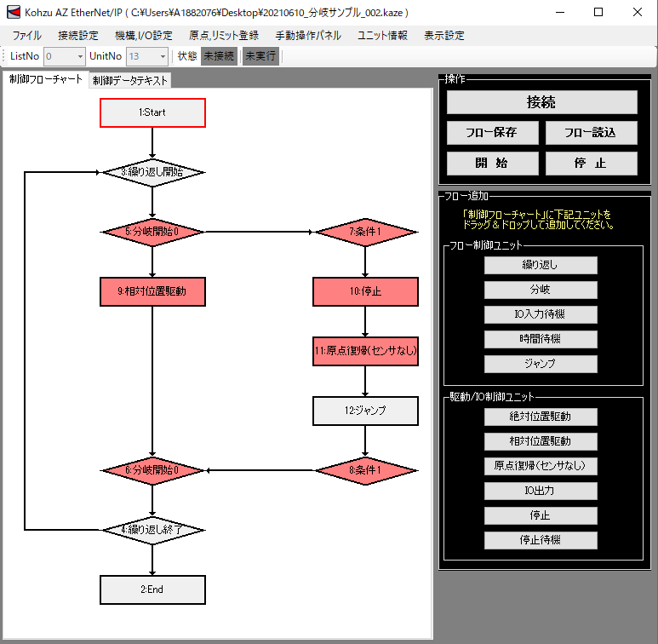This screenshot has width=658, height=644.
Task: Switch to 制御データテキスト tab
Action: (x=130, y=80)
